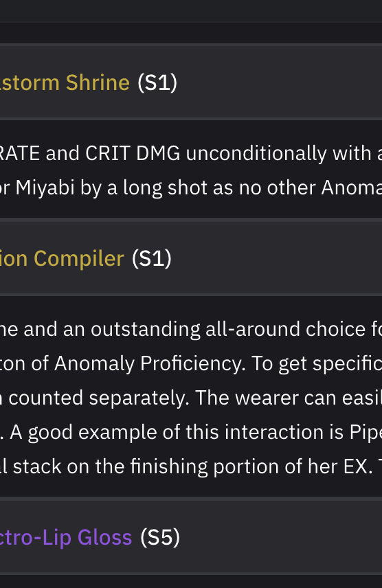Open the gold 'storm Shrine' weapon link
Image resolution: width=382 pixels, height=588 pixels.
(x=65, y=82)
